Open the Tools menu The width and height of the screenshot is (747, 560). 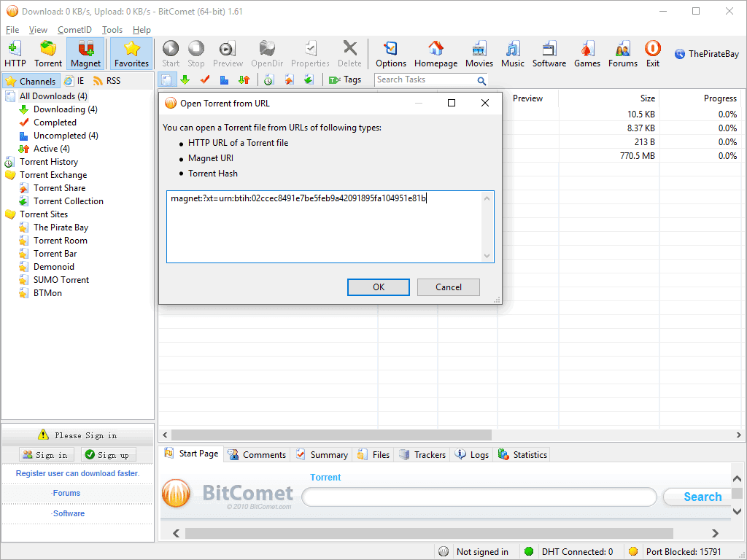[x=112, y=29]
